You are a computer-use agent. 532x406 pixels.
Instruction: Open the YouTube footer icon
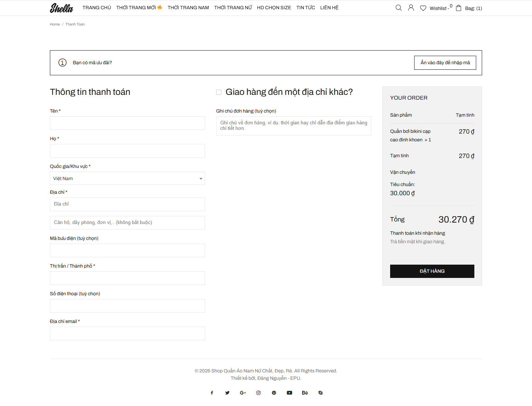289,393
